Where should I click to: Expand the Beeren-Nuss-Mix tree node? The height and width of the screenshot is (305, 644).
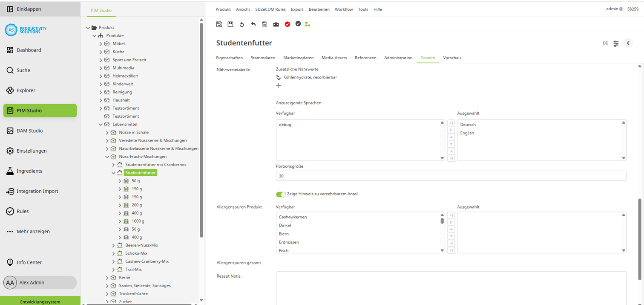coord(113,245)
